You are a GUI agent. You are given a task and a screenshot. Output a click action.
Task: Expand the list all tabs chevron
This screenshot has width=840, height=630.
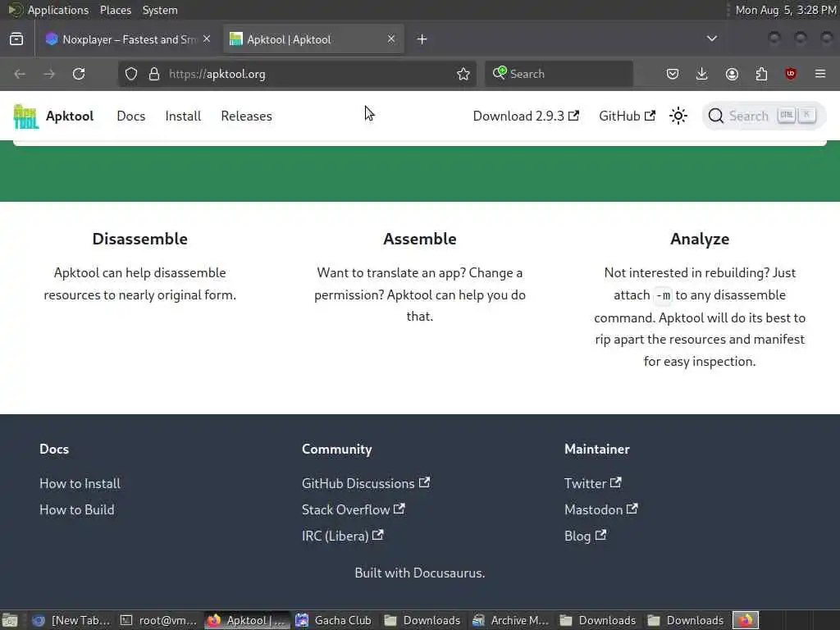[712, 39]
